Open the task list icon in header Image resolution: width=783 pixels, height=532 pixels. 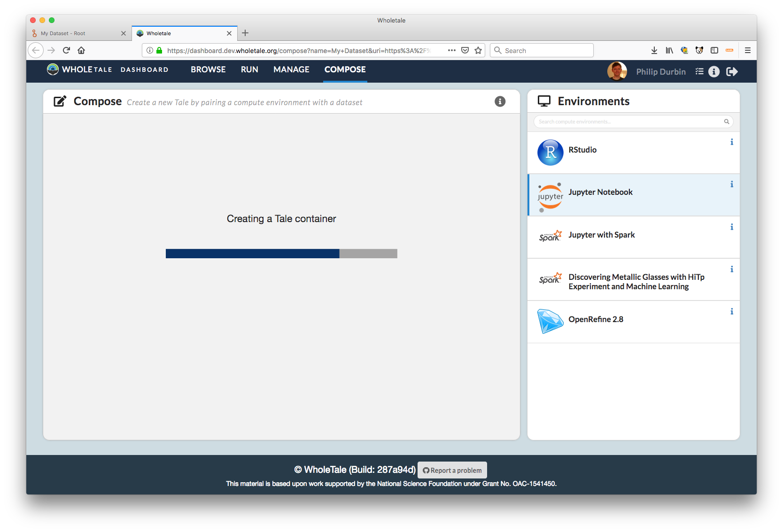[699, 71]
